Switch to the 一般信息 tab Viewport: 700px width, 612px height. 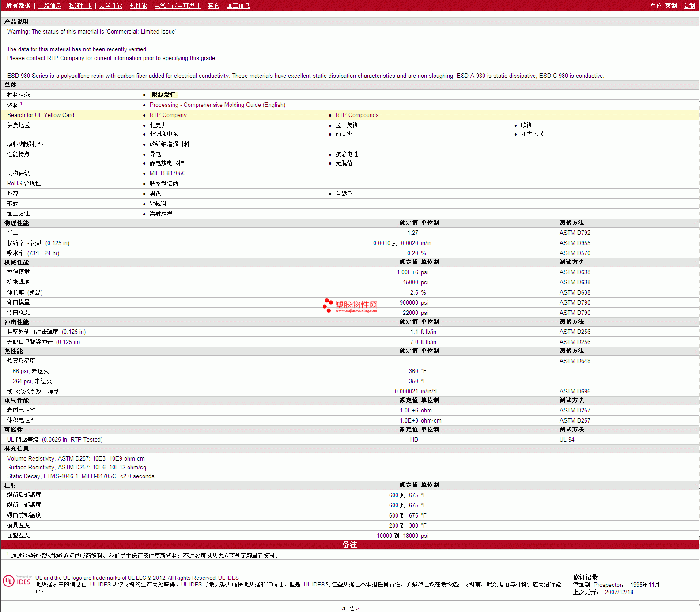(50, 5)
